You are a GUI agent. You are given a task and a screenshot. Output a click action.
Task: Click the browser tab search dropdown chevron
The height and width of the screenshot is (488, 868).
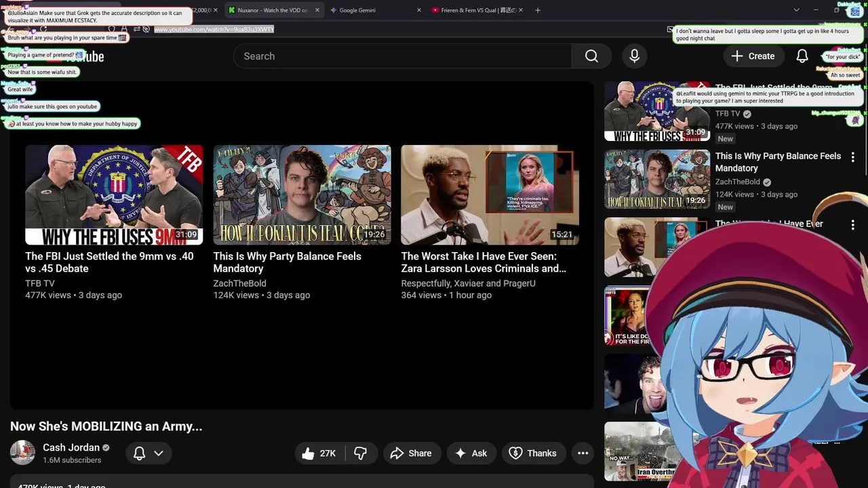(796, 10)
